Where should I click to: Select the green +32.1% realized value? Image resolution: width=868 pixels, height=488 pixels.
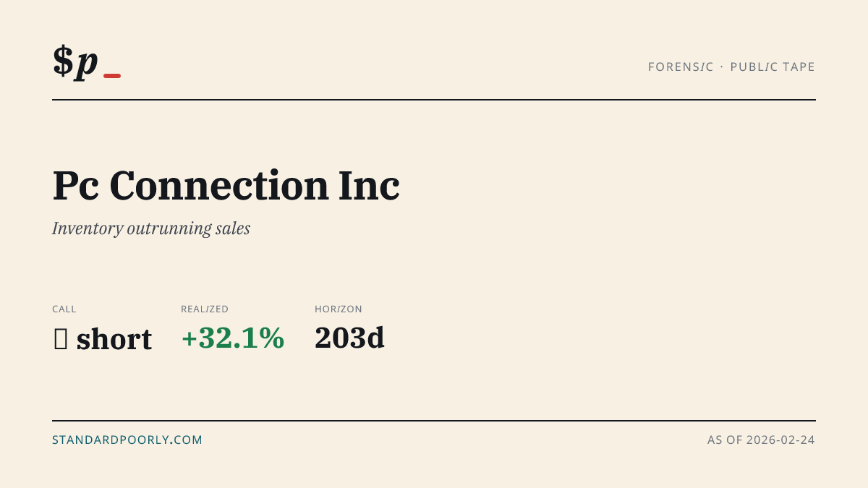click(233, 338)
